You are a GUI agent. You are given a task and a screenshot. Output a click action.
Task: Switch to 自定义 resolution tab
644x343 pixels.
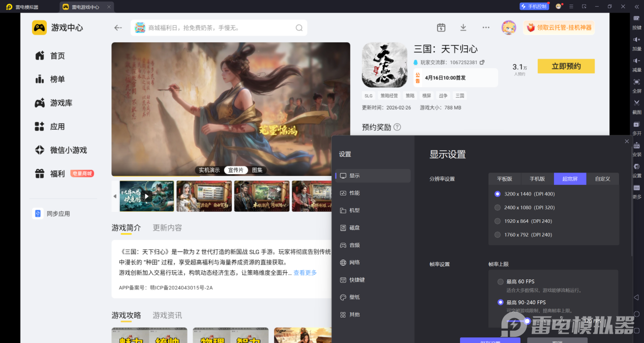tap(602, 179)
